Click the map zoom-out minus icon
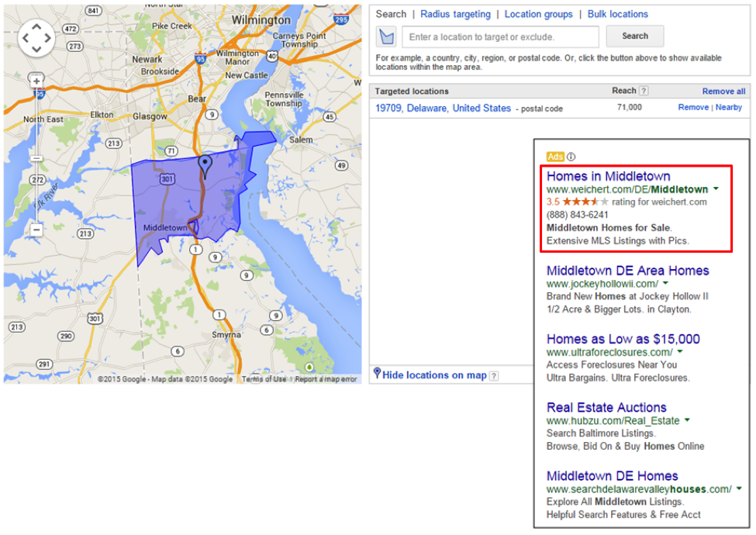Screen dimensions: 756x535 (36, 228)
